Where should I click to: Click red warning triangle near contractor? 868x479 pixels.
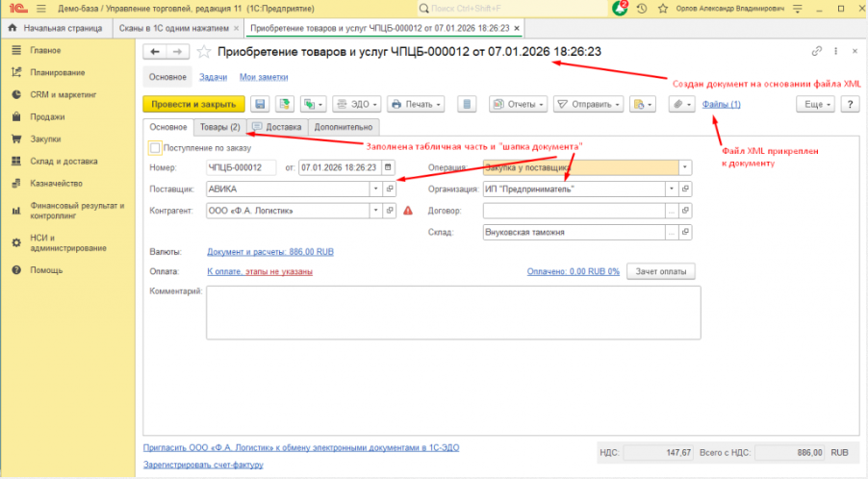click(408, 211)
